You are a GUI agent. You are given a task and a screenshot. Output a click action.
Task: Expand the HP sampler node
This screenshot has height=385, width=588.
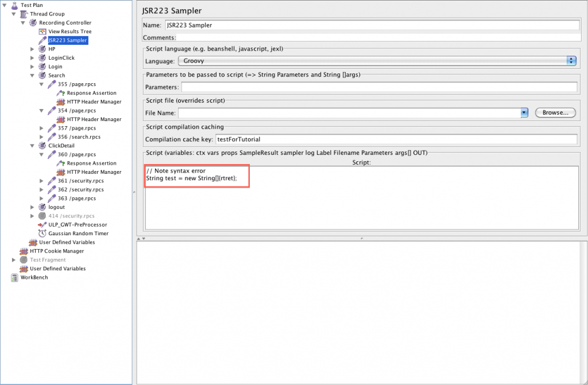tap(32, 49)
